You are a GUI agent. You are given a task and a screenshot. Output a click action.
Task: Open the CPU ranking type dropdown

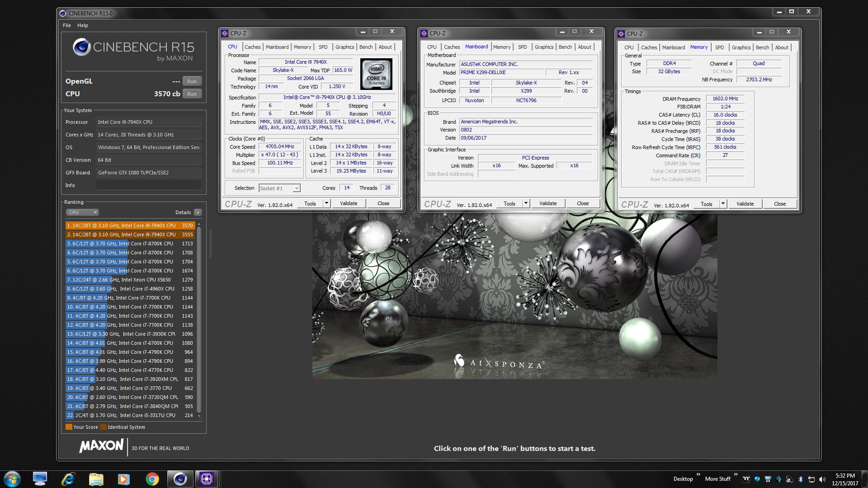tap(82, 212)
